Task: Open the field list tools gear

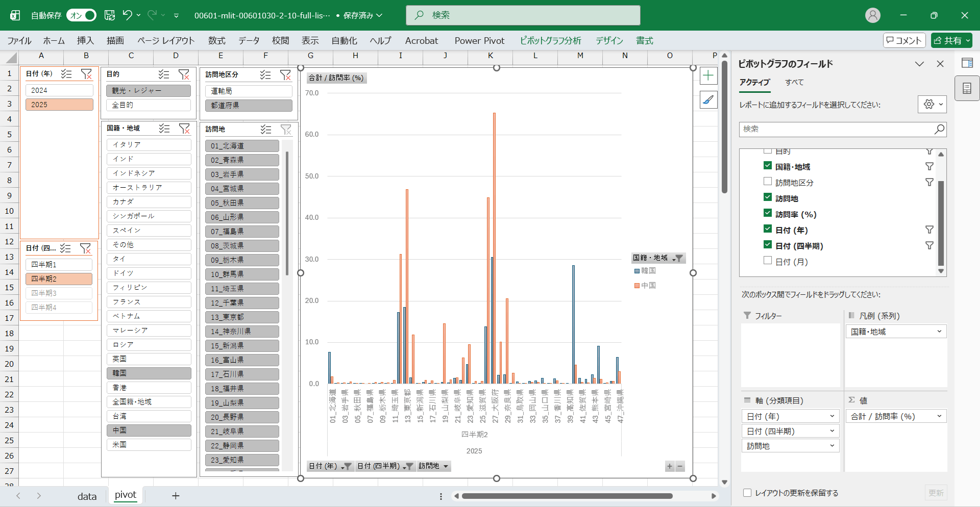Action: (932, 104)
